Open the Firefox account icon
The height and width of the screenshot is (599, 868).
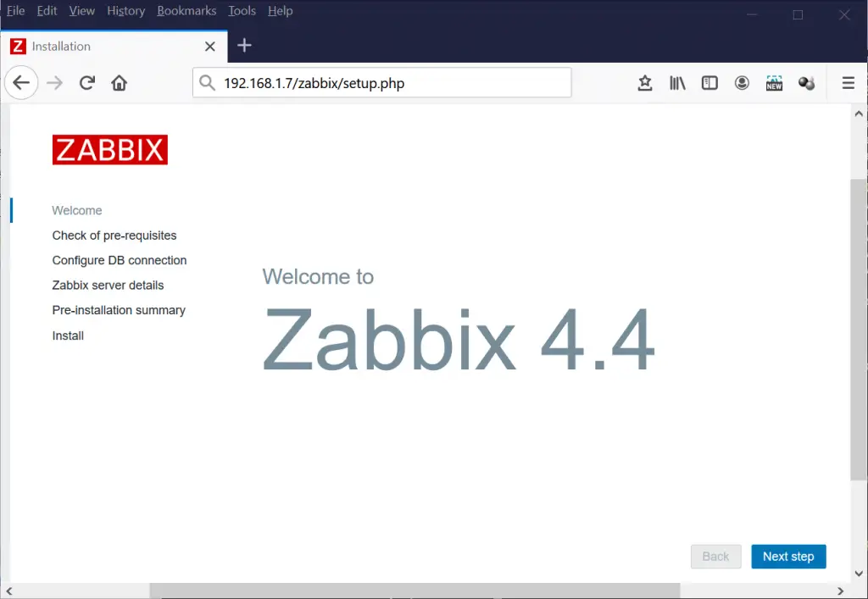(x=742, y=83)
